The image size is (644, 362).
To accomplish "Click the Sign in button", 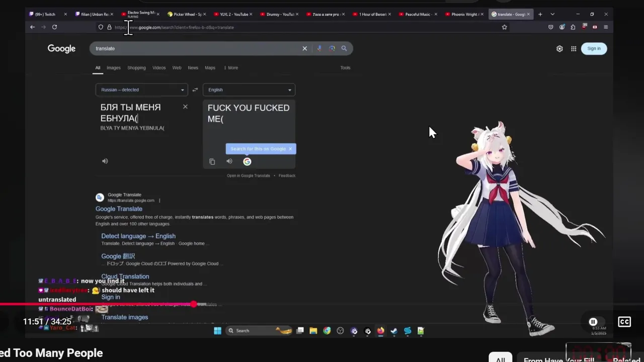I will (594, 49).
